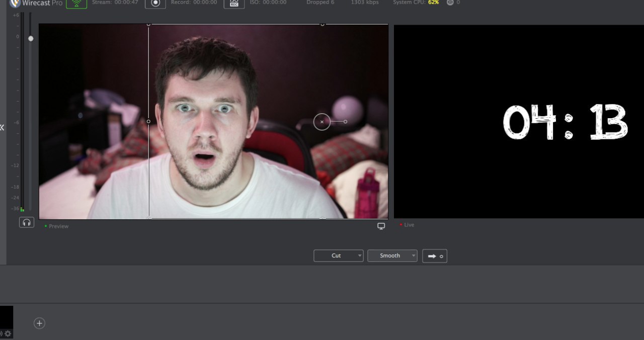Click the black shot thumbnail in layer
The height and width of the screenshot is (340, 644).
tap(6, 317)
